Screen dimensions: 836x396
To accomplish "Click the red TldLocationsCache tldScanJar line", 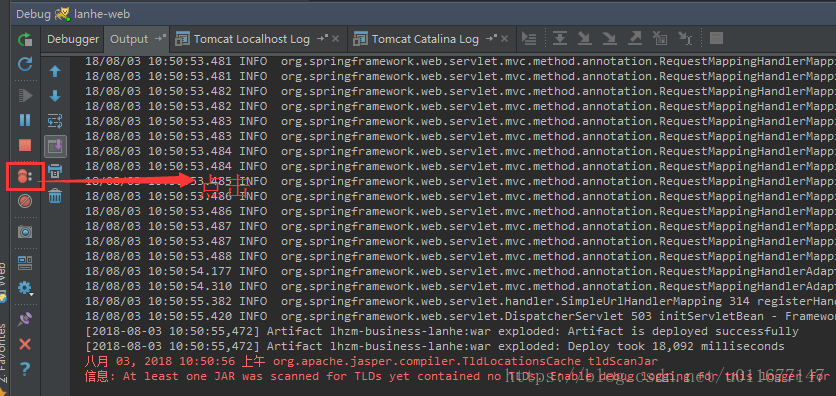I will (372, 361).
